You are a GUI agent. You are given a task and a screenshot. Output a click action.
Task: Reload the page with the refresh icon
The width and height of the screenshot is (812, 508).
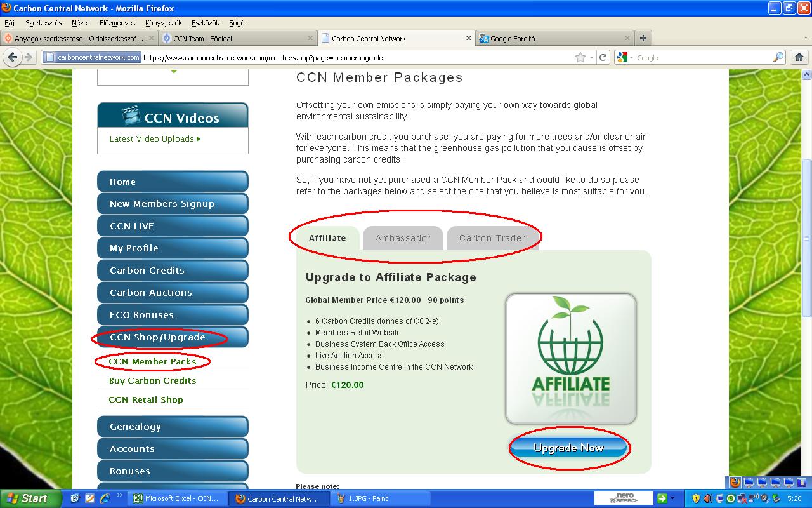click(603, 57)
